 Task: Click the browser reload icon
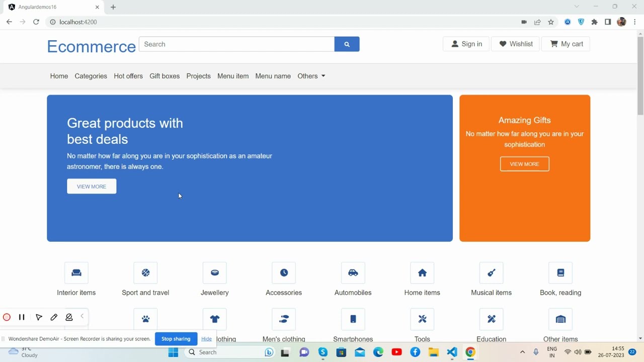(x=36, y=22)
